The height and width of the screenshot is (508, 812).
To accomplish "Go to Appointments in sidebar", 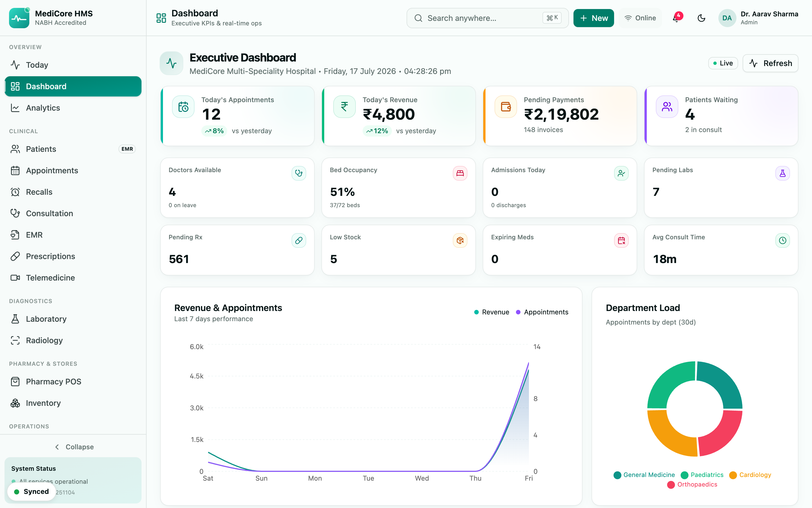I will coord(73,171).
